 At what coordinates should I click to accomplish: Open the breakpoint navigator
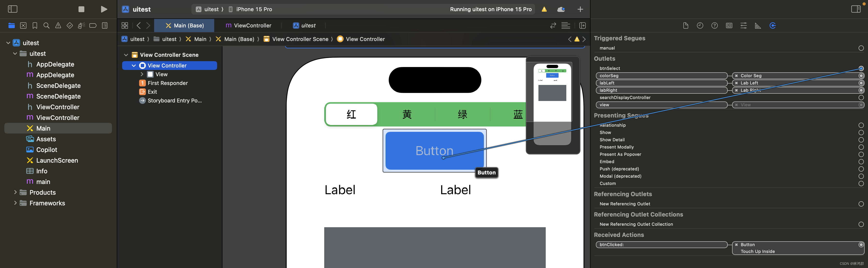click(x=93, y=26)
